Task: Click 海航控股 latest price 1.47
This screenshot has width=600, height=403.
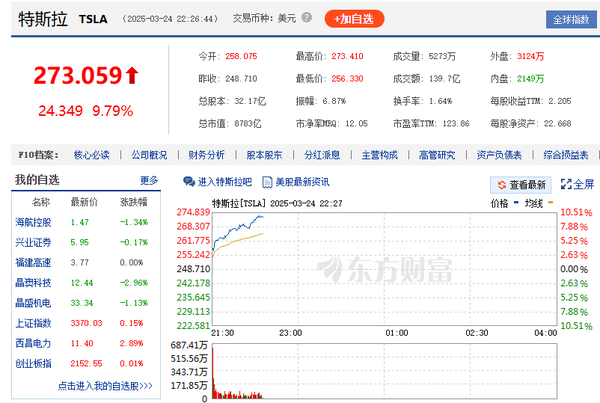Action: [80, 222]
